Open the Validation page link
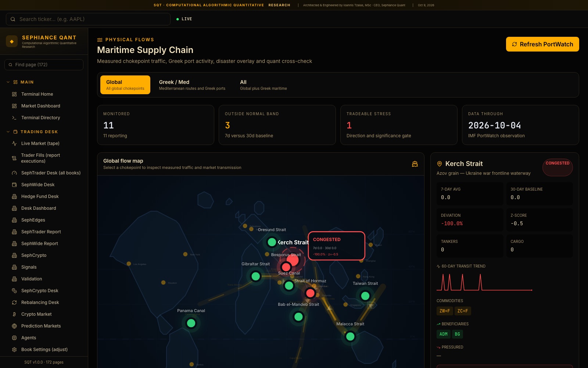This screenshot has height=368, width=588. [32, 279]
